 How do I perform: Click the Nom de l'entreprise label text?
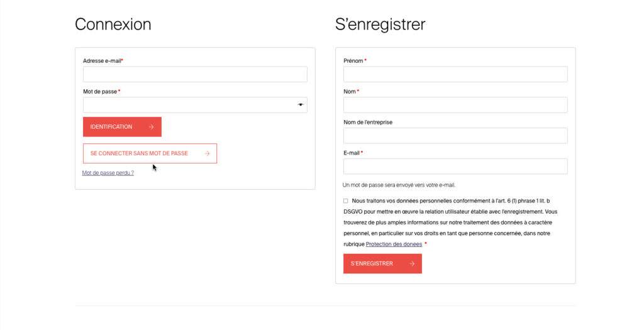point(368,123)
